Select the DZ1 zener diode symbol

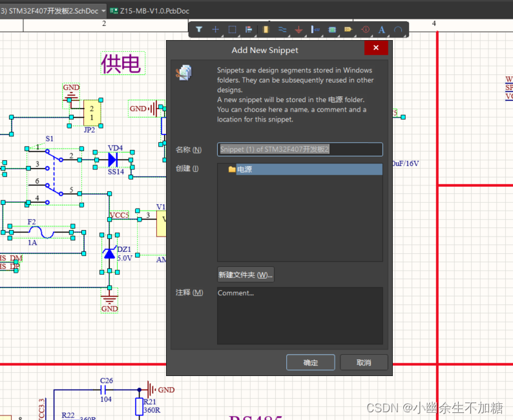point(109,253)
